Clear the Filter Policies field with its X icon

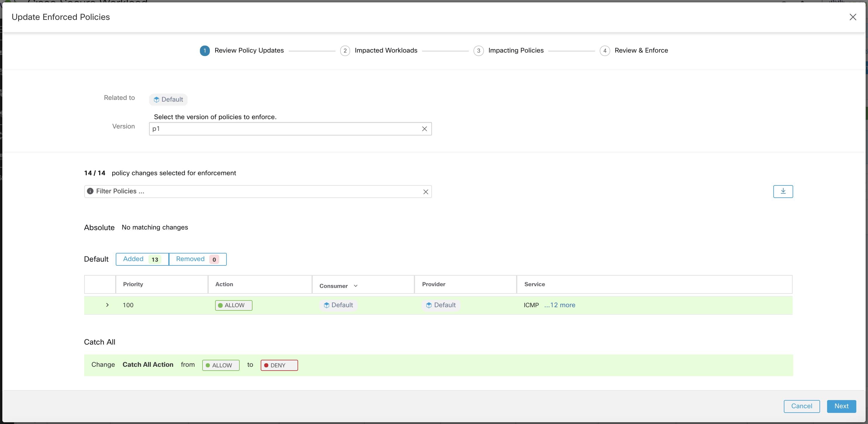[x=425, y=191]
